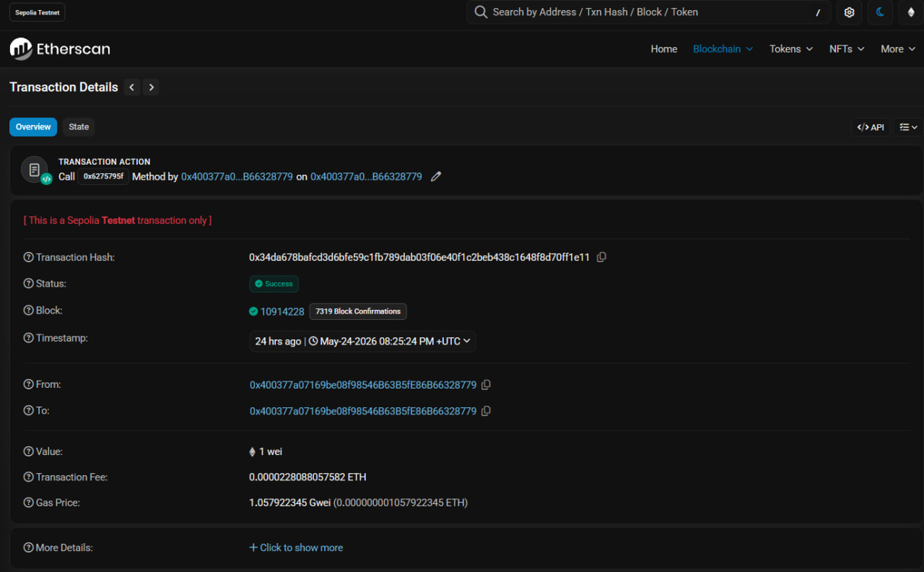This screenshot has height=572, width=924.
Task: Click help icon beside Block
Action: coord(29,311)
